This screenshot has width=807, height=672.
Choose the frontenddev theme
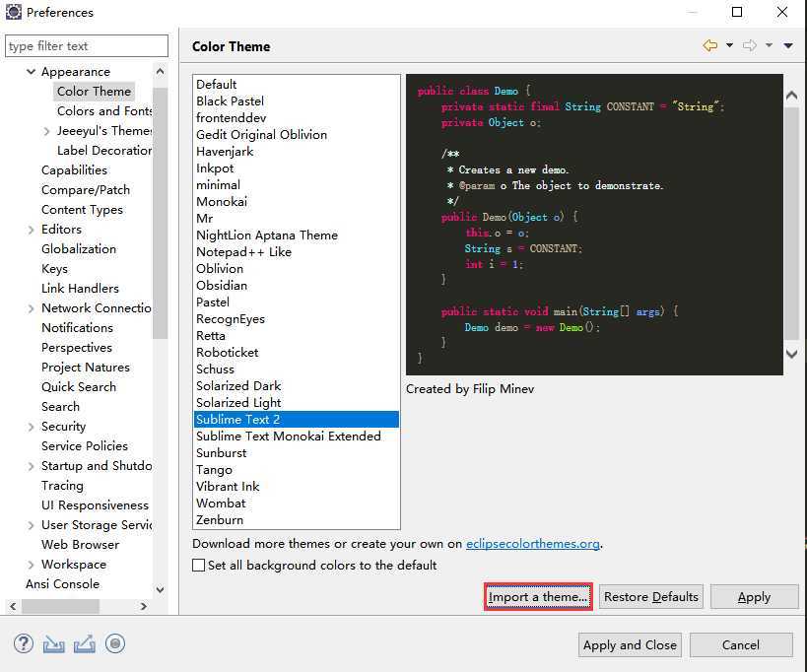point(296,118)
